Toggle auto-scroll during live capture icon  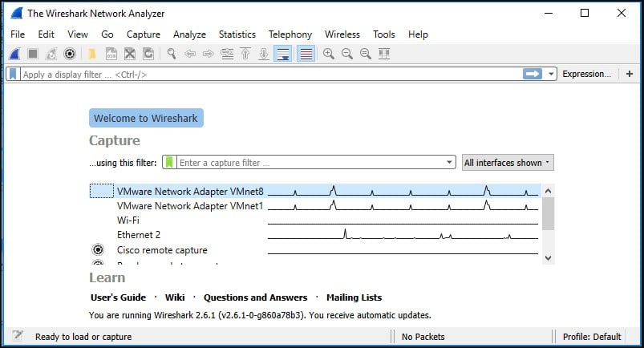(283, 54)
